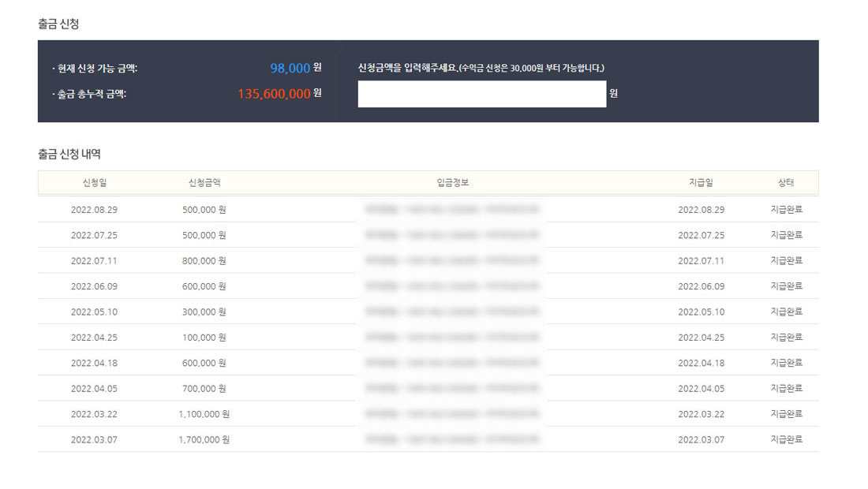The height and width of the screenshot is (489, 868).
Task: Select the 1,100,000 원 request amount
Action: pos(204,414)
